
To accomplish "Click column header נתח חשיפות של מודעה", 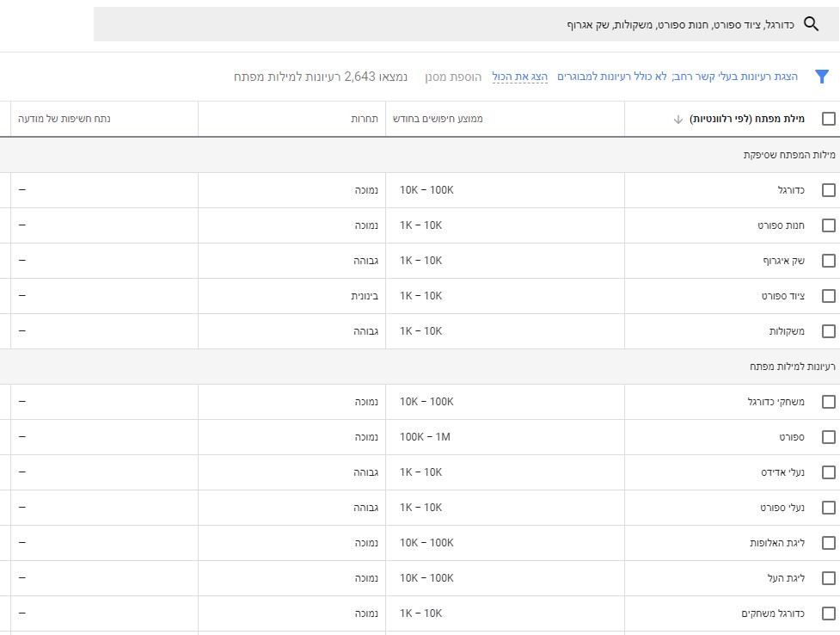I will pyautogui.click(x=64, y=119).
